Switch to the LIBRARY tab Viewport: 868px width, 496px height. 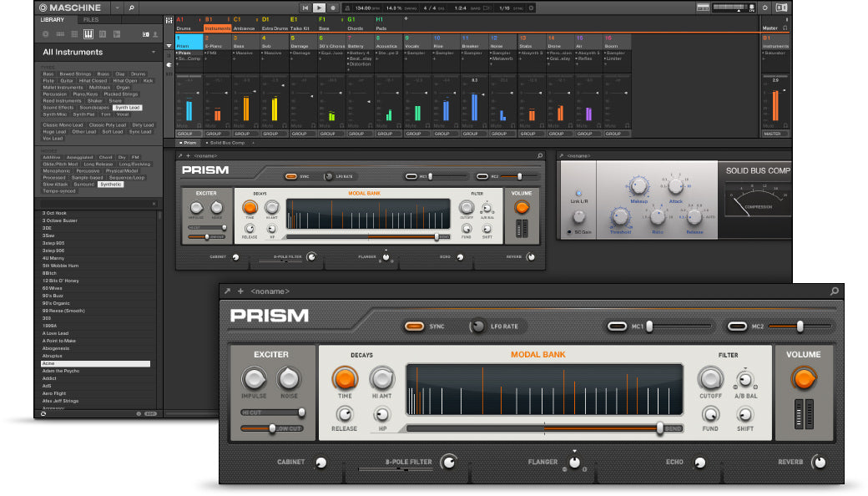52,20
